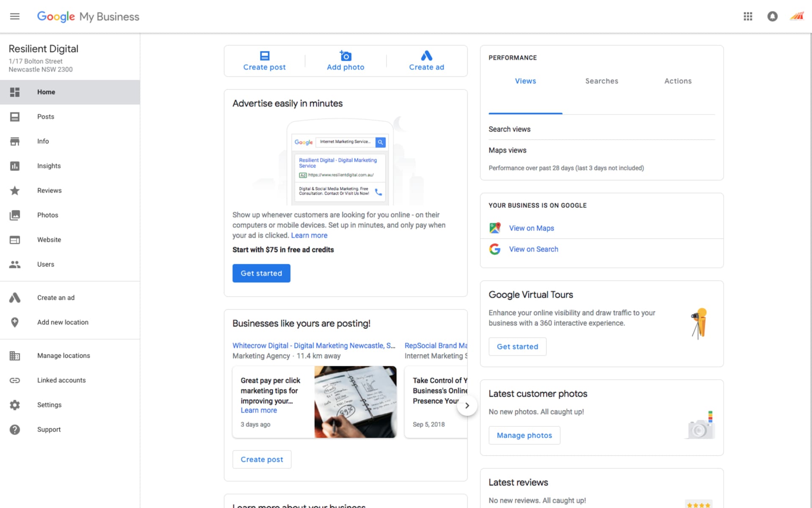Open the hamburger main menu
Viewport: 812px width, 508px height.
pyautogui.click(x=15, y=17)
